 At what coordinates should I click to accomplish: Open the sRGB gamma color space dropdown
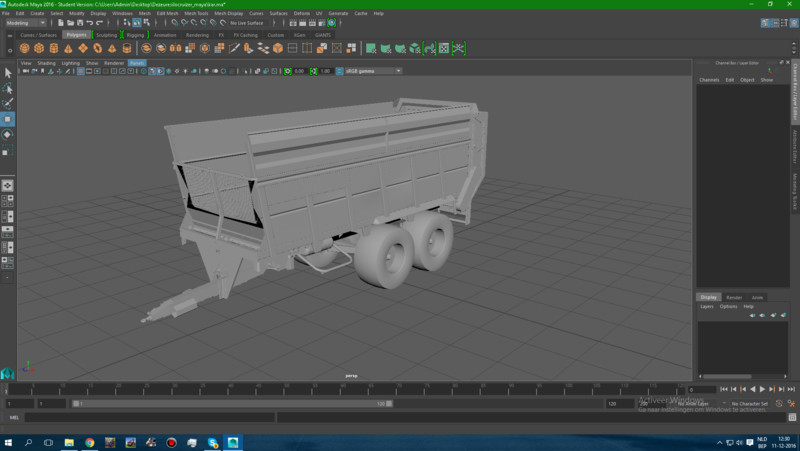point(372,71)
